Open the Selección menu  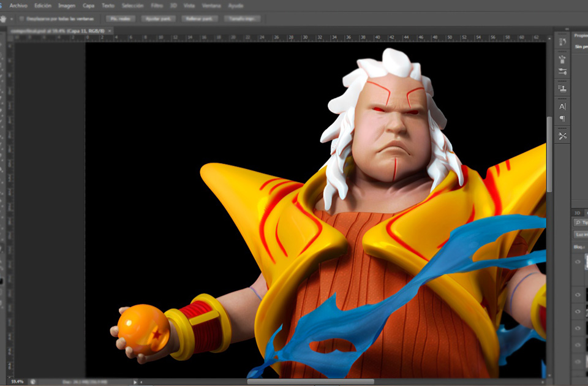(x=132, y=6)
